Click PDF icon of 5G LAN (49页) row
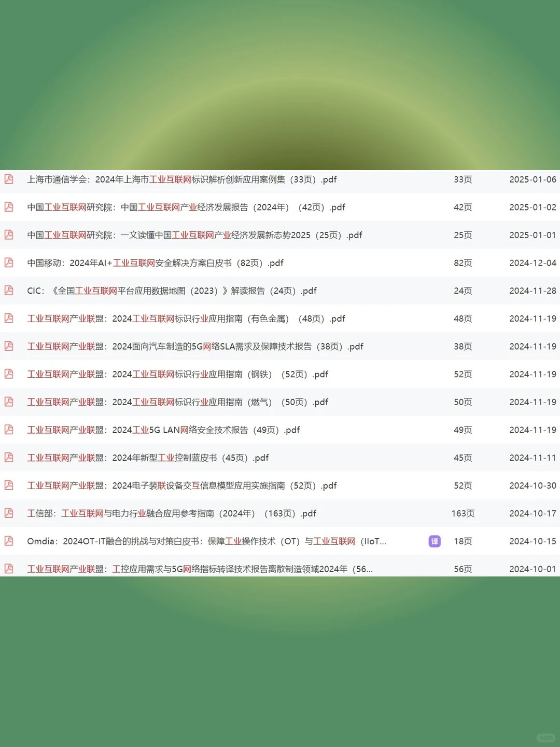Viewport: 560px width, 747px height. click(x=9, y=430)
